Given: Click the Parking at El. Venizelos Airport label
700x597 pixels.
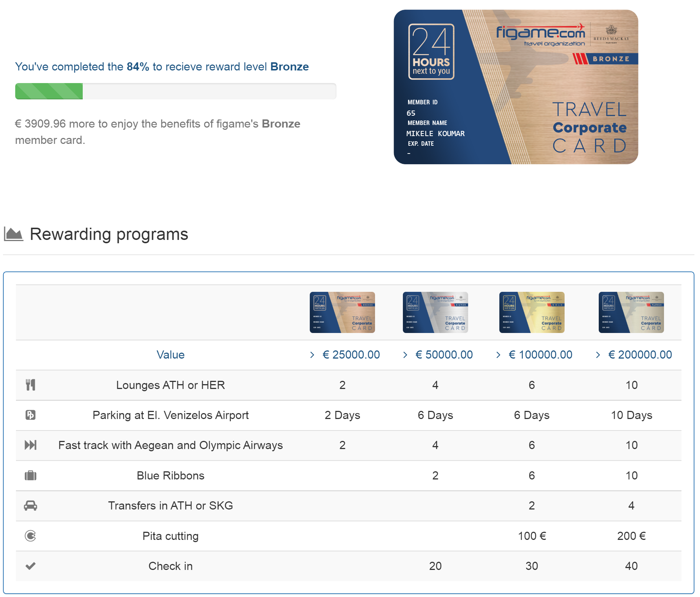Looking at the screenshot, I should [171, 415].
